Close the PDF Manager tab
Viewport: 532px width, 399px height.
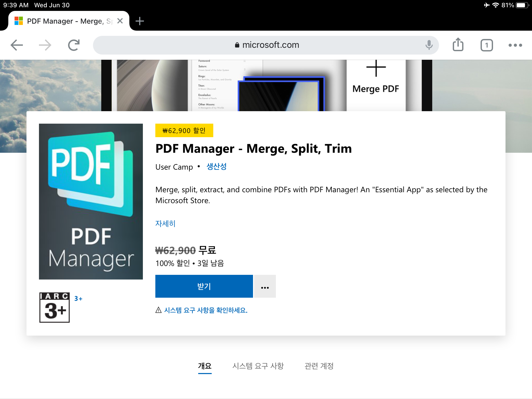tap(120, 21)
